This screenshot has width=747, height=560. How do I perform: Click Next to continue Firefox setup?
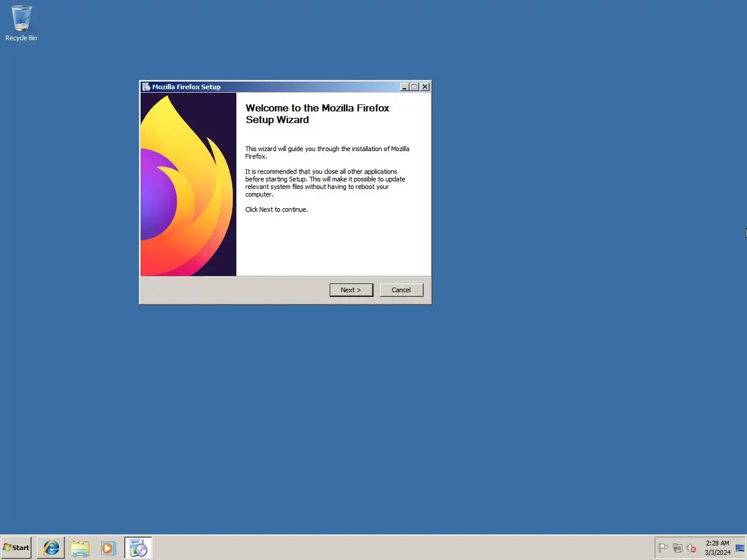pos(351,290)
